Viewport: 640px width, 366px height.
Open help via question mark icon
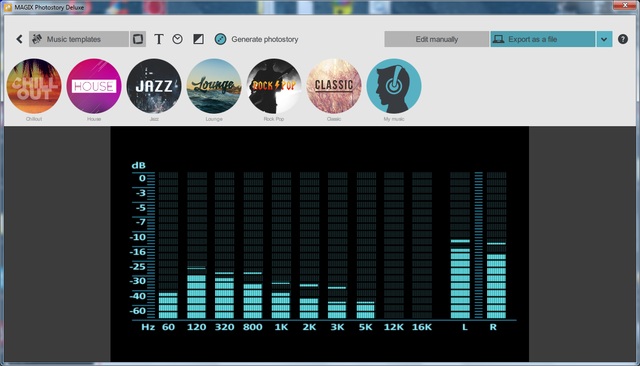tap(622, 39)
